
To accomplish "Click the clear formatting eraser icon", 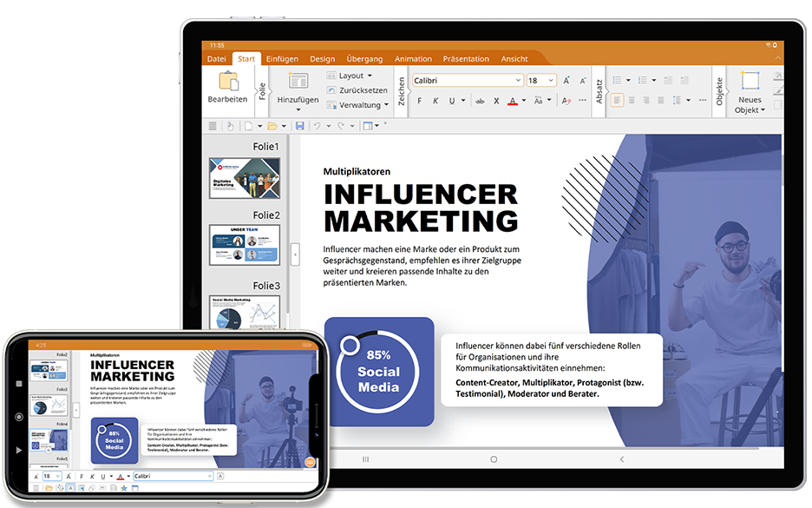I will click(566, 101).
